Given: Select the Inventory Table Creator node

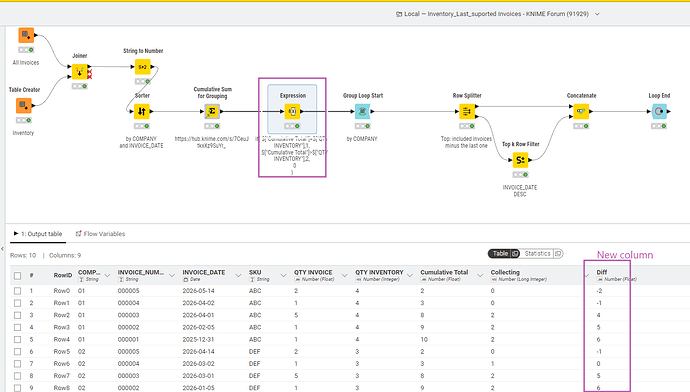Looking at the screenshot, I should [24, 106].
